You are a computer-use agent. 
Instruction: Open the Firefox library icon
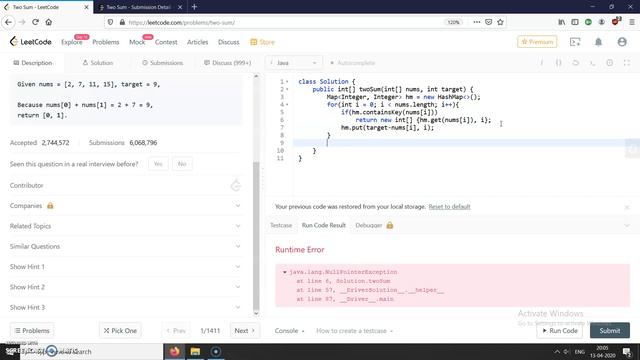pyautogui.click(x=562, y=22)
